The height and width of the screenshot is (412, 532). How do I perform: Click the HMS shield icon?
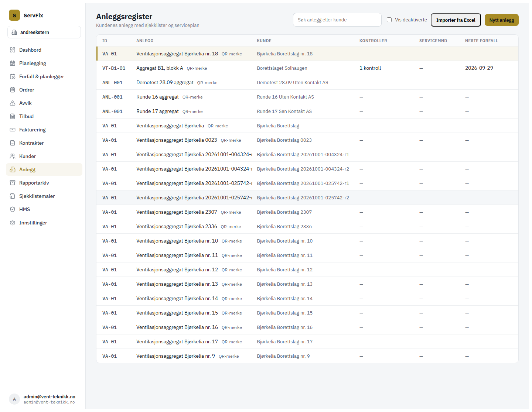[13, 209]
